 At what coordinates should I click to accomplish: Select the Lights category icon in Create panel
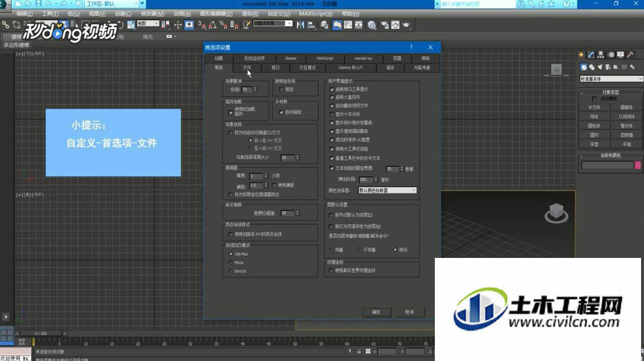click(600, 67)
